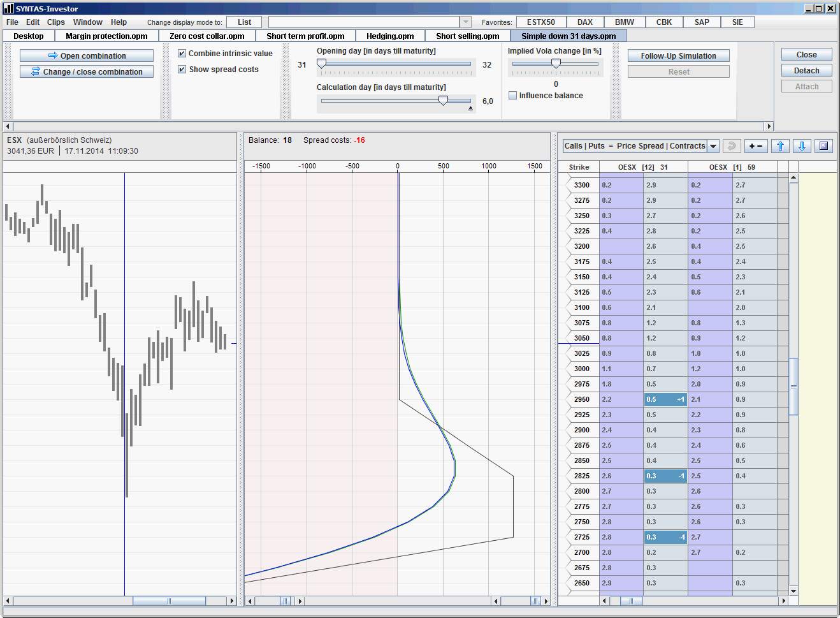Open the Help menu
The width and height of the screenshot is (840, 618).
119,22
